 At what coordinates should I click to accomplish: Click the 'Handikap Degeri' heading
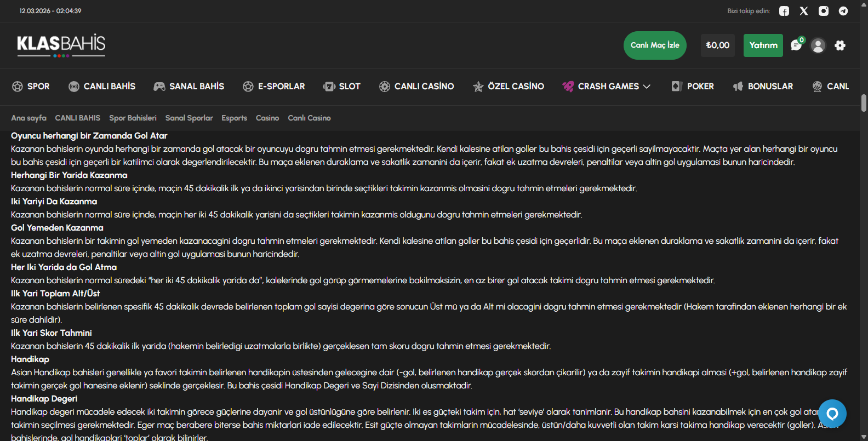44,399
